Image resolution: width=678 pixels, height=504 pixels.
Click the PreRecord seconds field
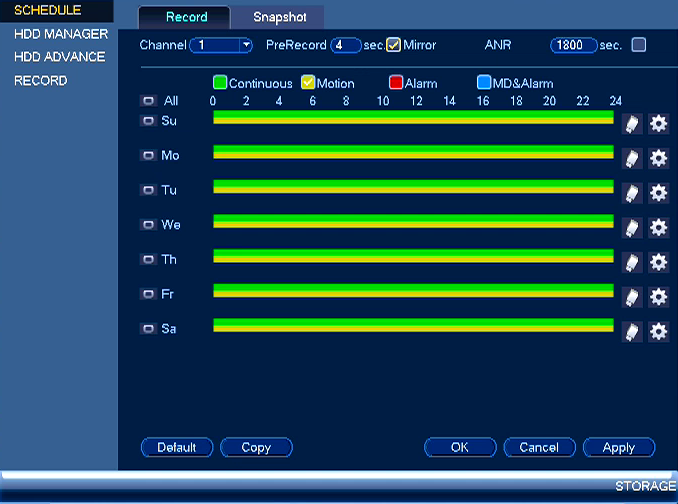[346, 45]
